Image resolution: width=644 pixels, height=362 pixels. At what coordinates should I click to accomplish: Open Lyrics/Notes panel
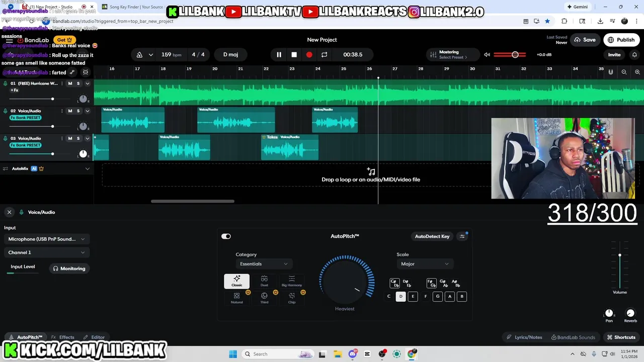[524, 337]
